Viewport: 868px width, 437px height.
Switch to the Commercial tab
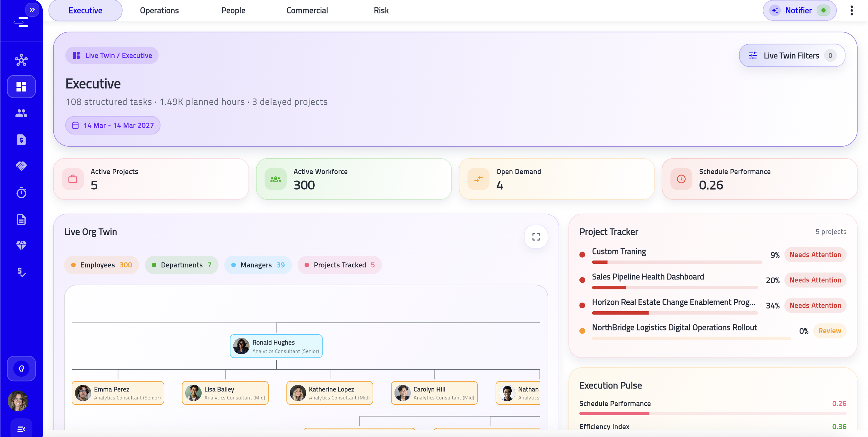pos(307,11)
